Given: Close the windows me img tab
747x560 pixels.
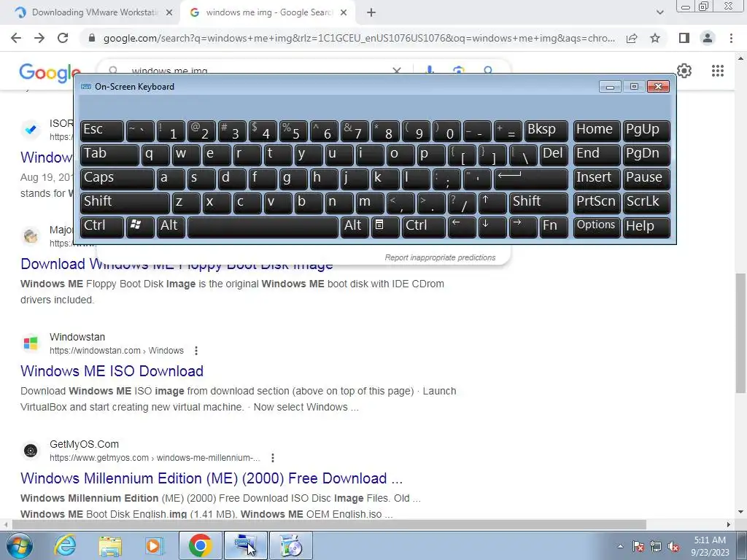Looking at the screenshot, I should 344,12.
